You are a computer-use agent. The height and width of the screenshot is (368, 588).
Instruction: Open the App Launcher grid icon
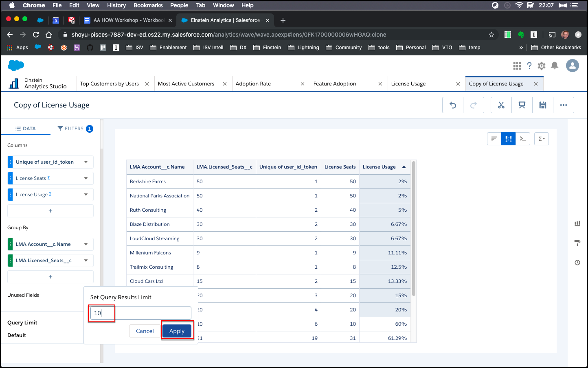(x=517, y=66)
